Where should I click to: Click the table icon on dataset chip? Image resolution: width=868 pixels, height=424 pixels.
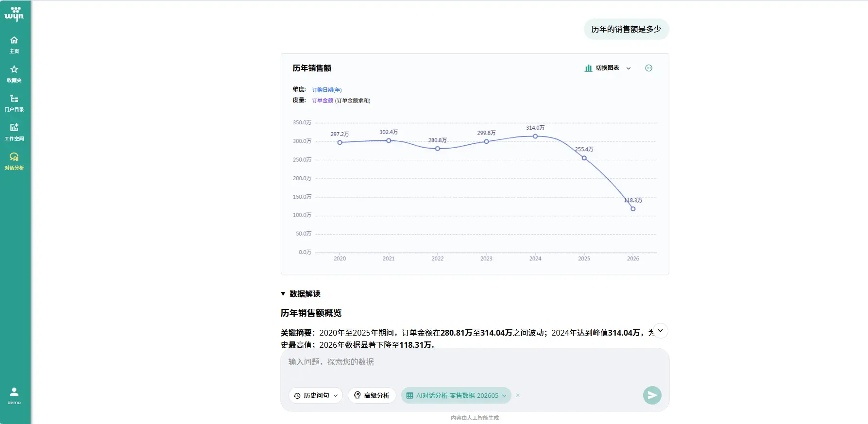pyautogui.click(x=409, y=396)
